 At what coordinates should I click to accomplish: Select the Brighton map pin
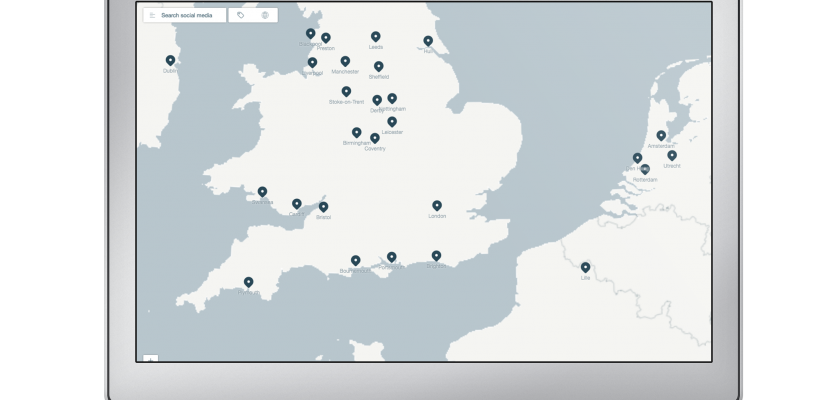[x=436, y=255]
